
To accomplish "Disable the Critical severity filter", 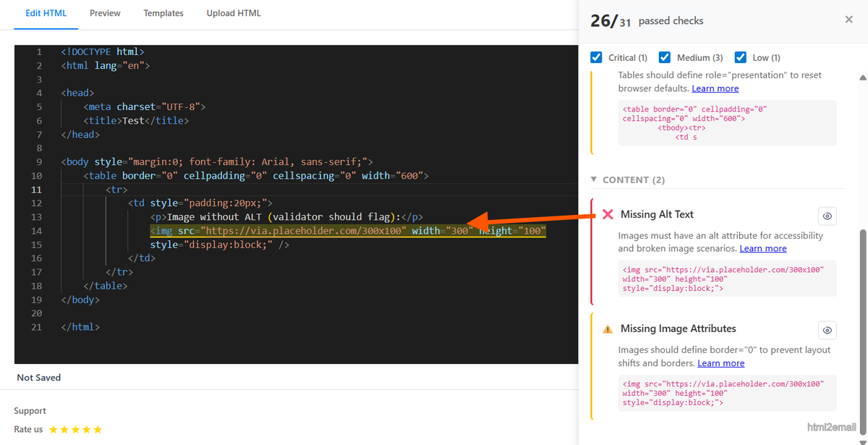I will pos(595,57).
